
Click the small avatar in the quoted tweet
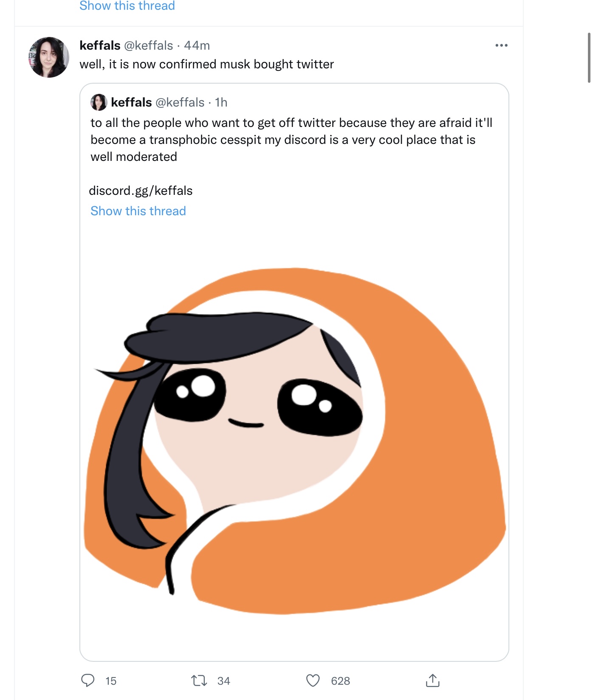[x=99, y=102]
